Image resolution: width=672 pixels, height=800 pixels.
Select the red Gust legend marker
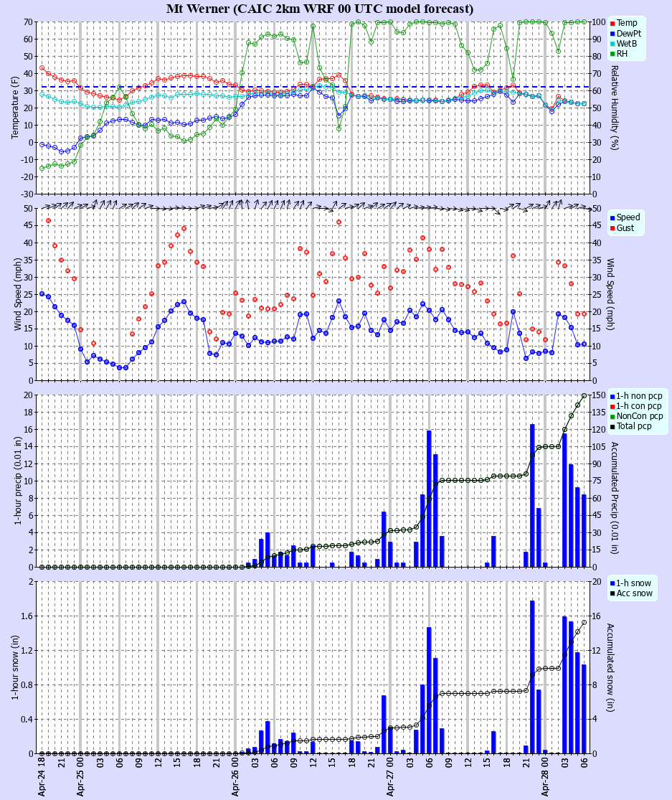pyautogui.click(x=611, y=230)
